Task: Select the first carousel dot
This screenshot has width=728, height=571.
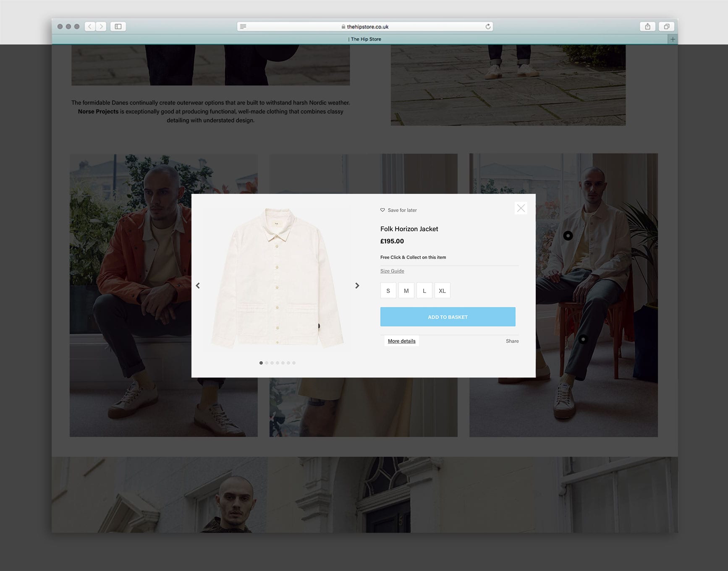Action: click(261, 363)
